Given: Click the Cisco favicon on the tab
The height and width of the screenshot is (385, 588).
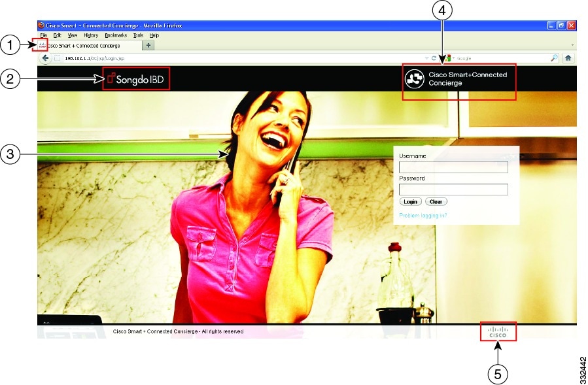Looking at the screenshot, I should pos(42,45).
